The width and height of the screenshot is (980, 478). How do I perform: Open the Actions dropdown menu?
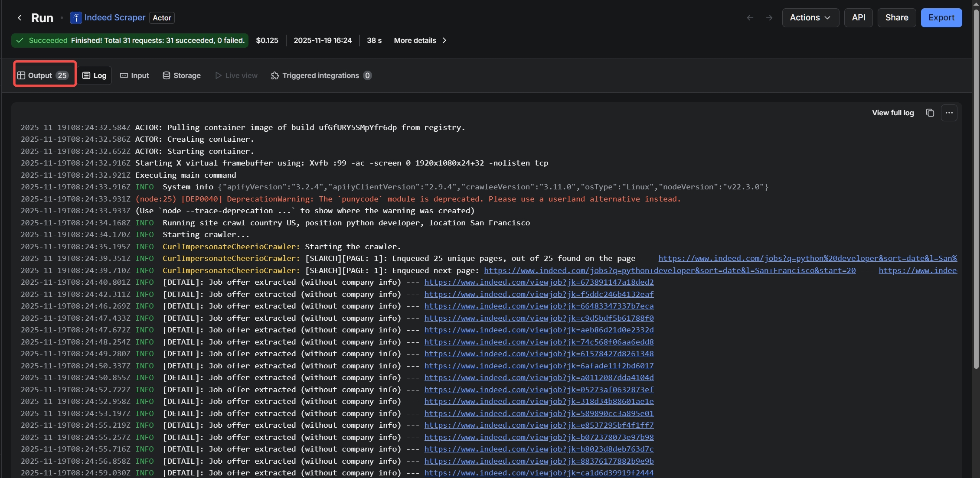[810, 18]
